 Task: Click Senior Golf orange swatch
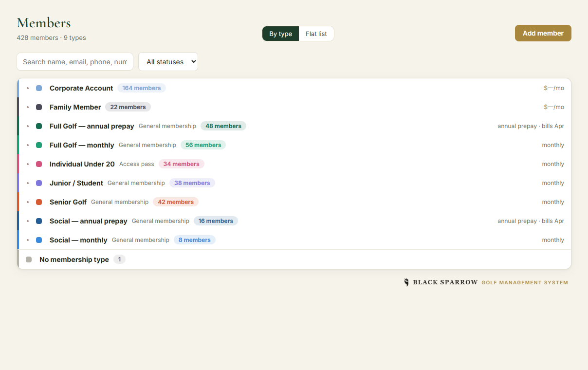39,202
